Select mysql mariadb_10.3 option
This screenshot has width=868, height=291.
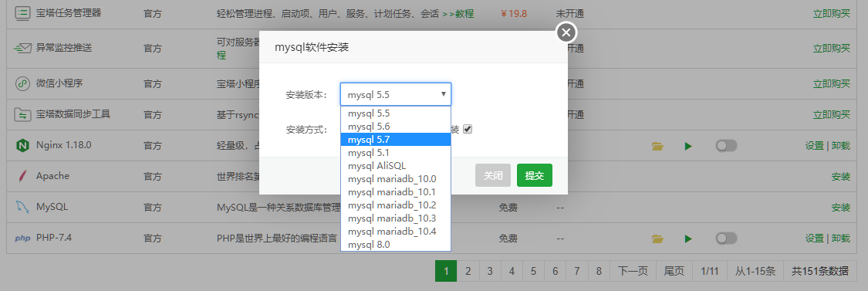pos(396,218)
